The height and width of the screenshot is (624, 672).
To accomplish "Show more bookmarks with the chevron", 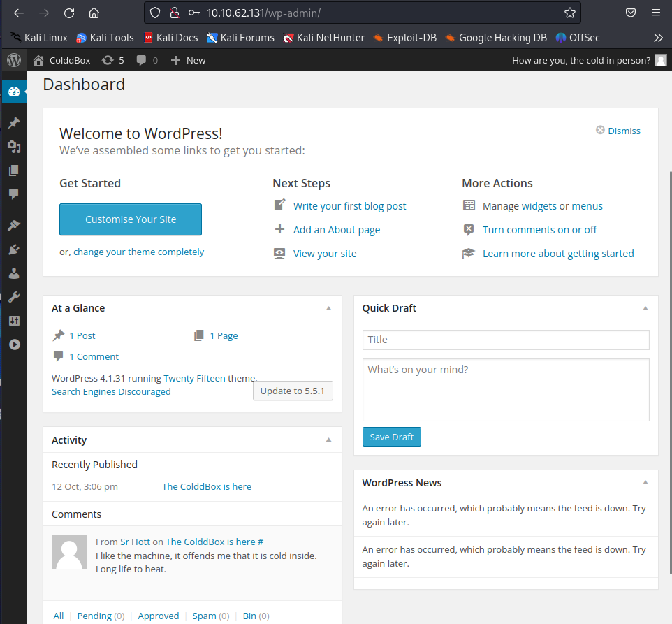I will pos(658,38).
